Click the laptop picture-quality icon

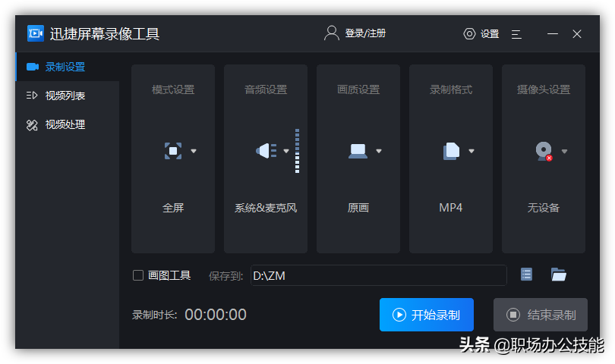[x=358, y=151]
